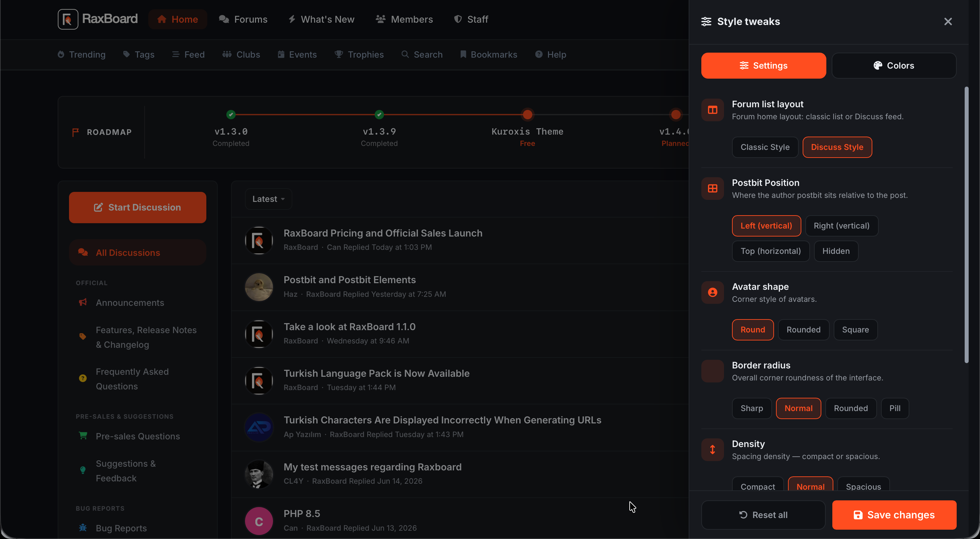The width and height of the screenshot is (980, 539).
Task: Go to Forums in the navigation
Action: [243, 19]
